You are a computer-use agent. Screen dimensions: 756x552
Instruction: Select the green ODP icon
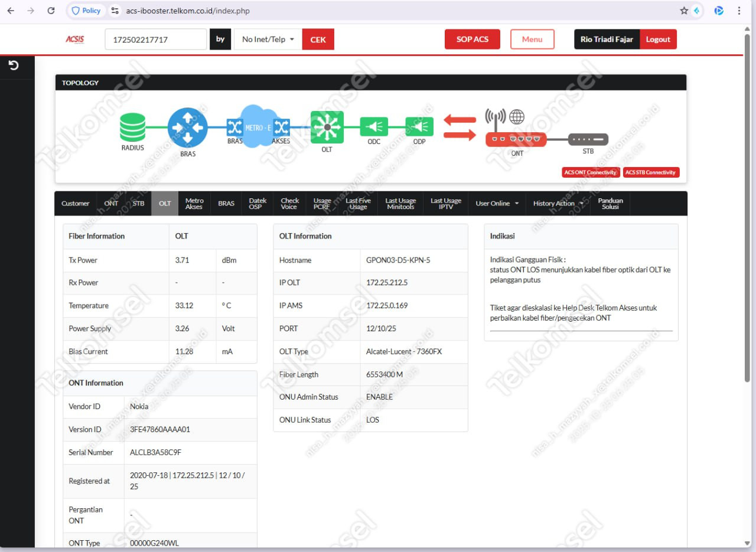tap(419, 126)
